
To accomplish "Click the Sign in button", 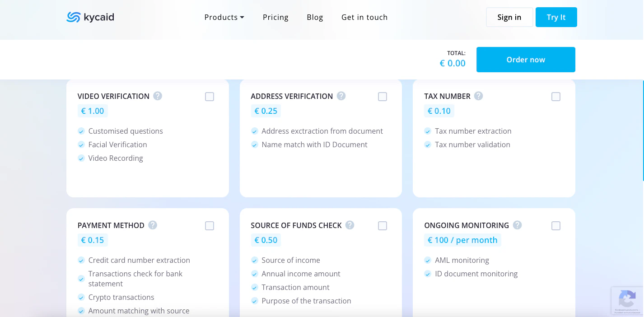I will 509,17.
